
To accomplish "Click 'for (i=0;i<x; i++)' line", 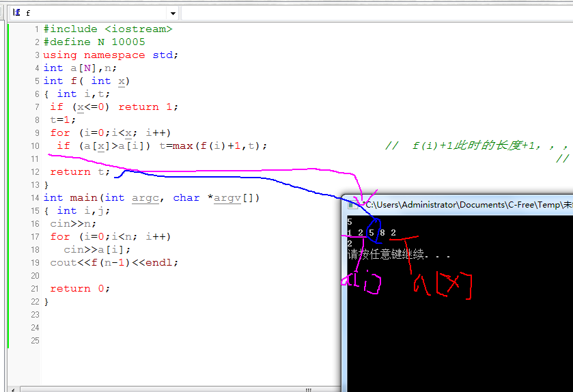I will point(111,133).
